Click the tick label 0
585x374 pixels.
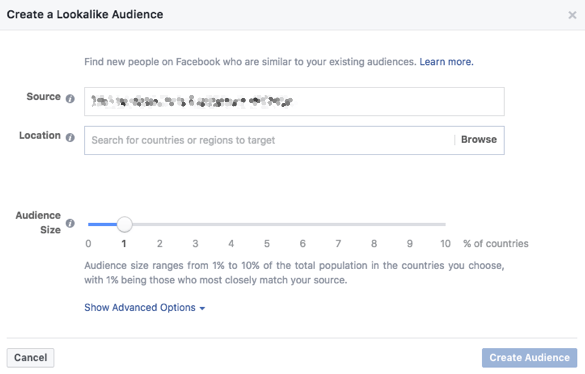click(88, 244)
